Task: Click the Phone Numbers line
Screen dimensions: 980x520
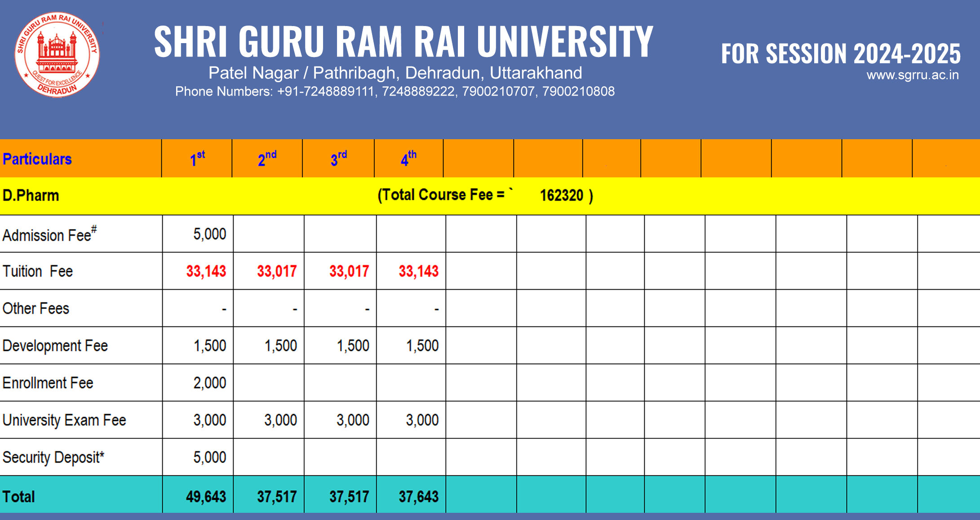Action: pos(395,91)
